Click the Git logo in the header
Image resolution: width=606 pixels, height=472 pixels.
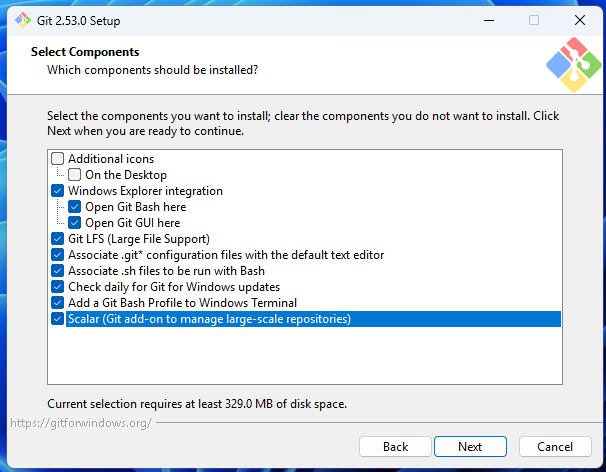tap(573, 65)
